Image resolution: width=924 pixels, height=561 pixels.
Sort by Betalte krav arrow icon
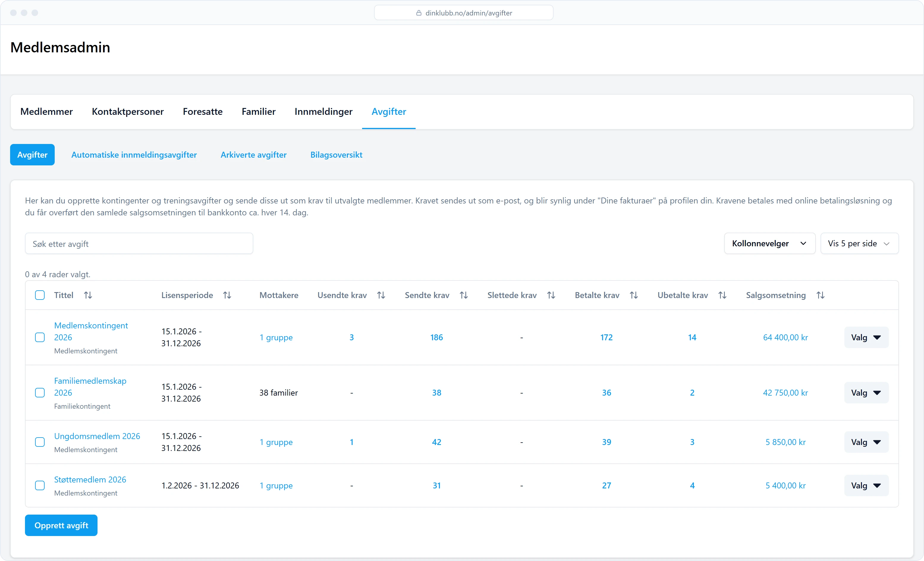click(x=634, y=295)
